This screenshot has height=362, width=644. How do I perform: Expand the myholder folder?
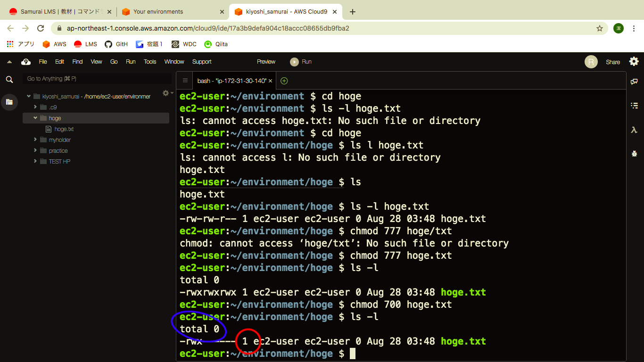35,140
